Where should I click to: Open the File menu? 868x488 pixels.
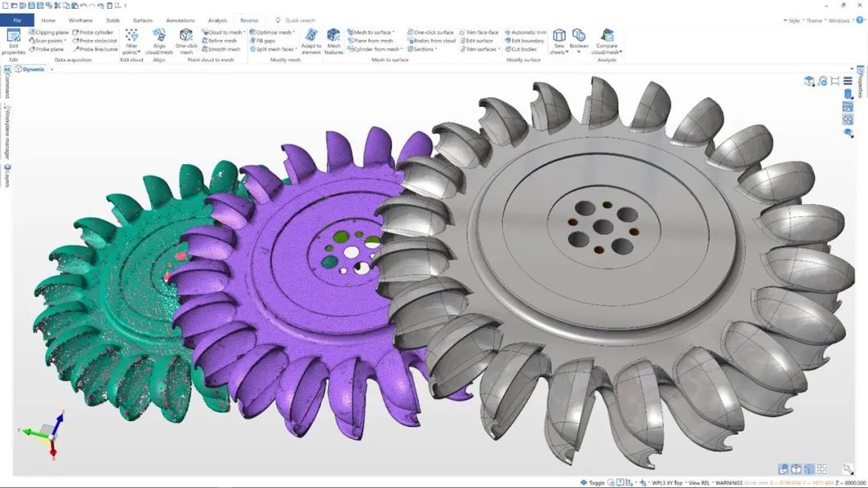pyautogui.click(x=17, y=20)
